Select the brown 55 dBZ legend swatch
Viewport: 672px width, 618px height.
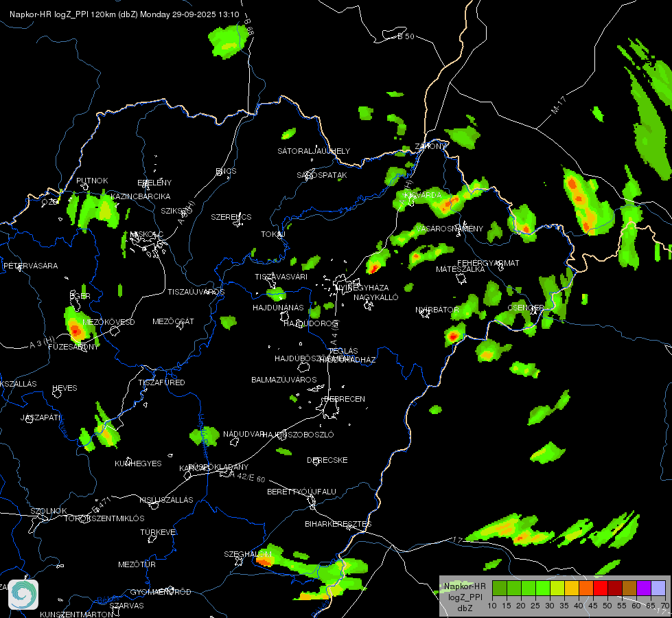tap(629, 588)
